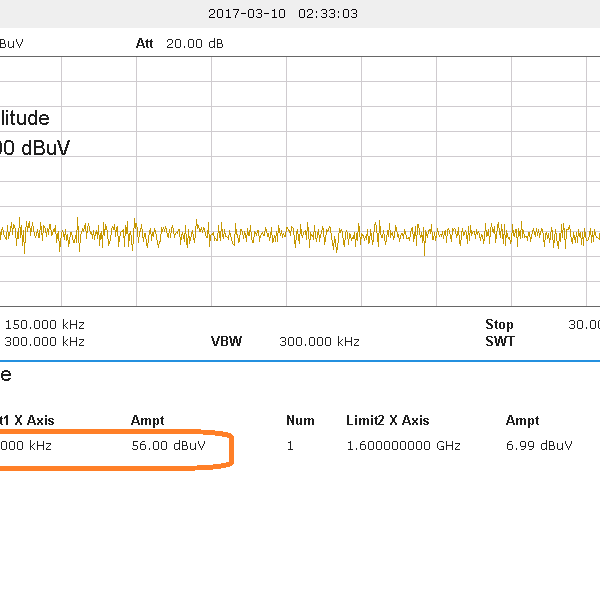This screenshot has height=600, width=600.
Task: Click the Limit2 X Axis column header
Action: [387, 421]
